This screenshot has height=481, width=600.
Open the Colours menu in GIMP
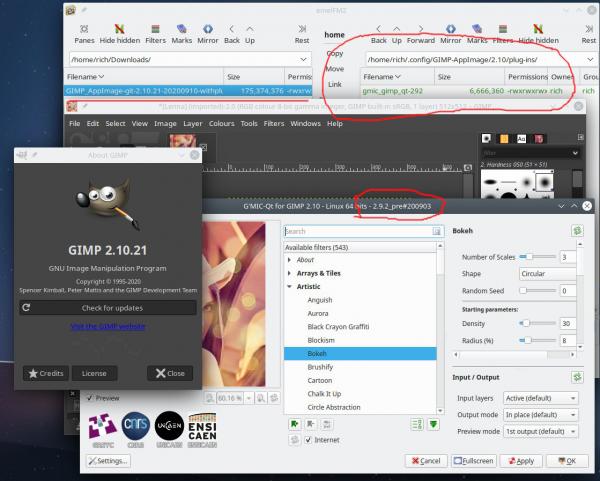click(x=222, y=124)
